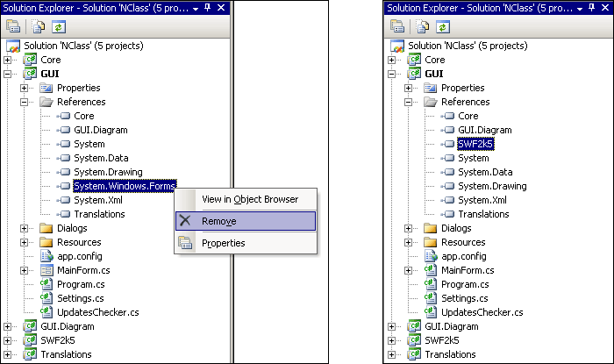Viewport: 614px width, 364px height.
Task: Select System.Xml reference in left panel
Action: [x=98, y=200]
